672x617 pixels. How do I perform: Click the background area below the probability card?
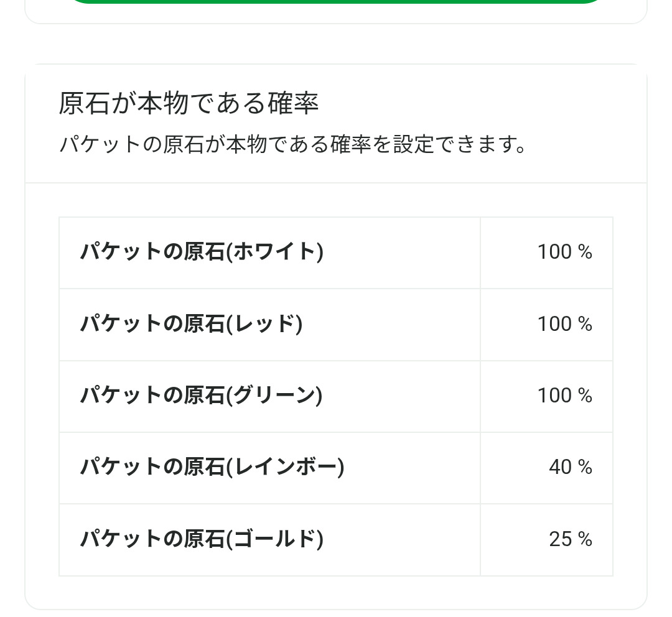point(336,613)
